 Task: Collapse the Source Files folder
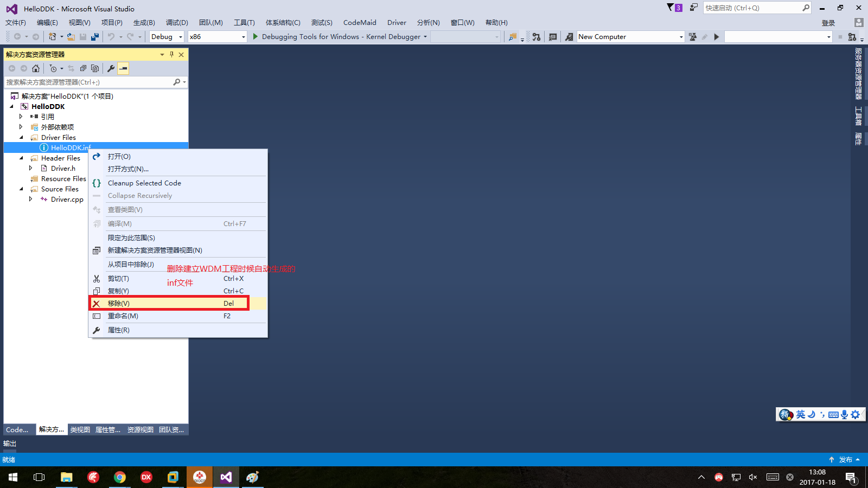[x=21, y=189]
